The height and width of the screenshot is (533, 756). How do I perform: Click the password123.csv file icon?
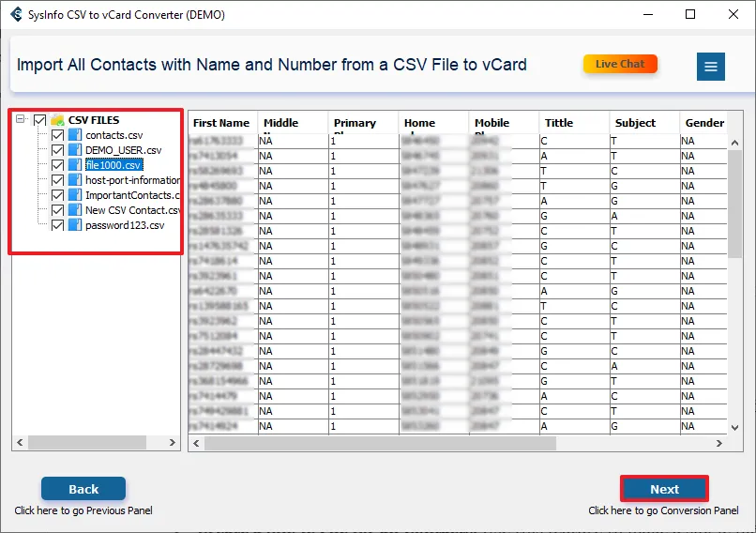click(75, 225)
